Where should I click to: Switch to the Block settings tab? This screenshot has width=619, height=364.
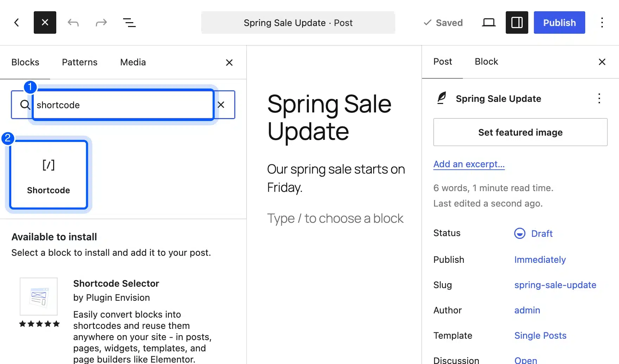tap(486, 61)
